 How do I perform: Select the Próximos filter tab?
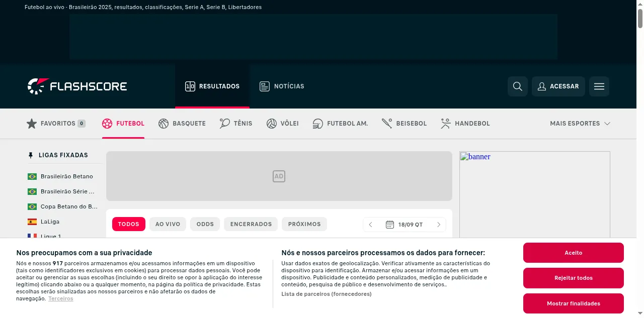click(304, 224)
